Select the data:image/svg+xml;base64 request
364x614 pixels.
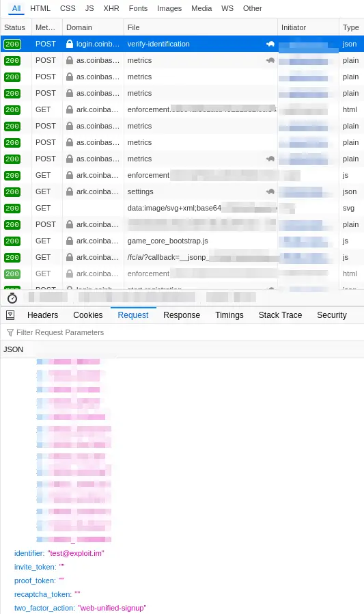[182, 208]
